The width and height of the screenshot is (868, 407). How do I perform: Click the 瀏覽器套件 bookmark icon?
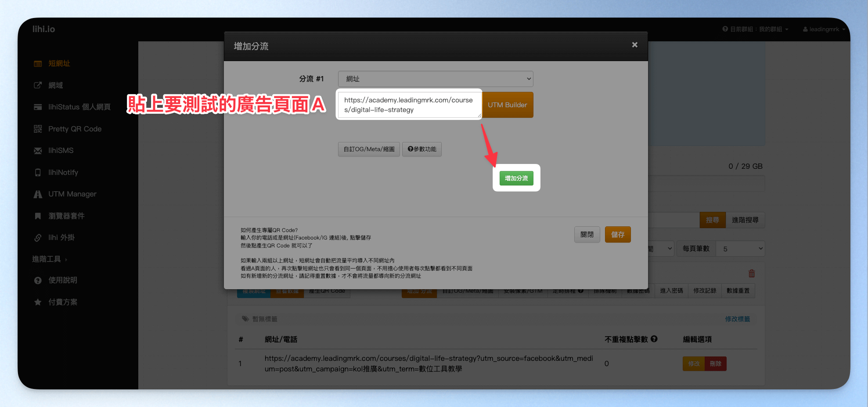click(38, 216)
